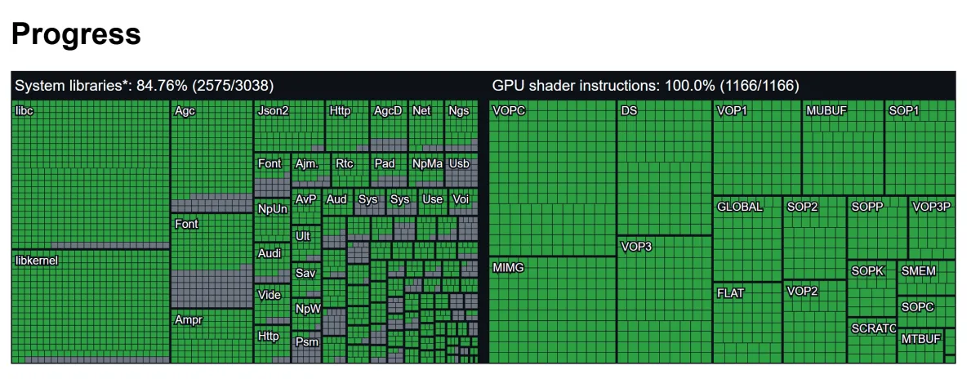
Task: Select the Use library block
Action: [434, 203]
